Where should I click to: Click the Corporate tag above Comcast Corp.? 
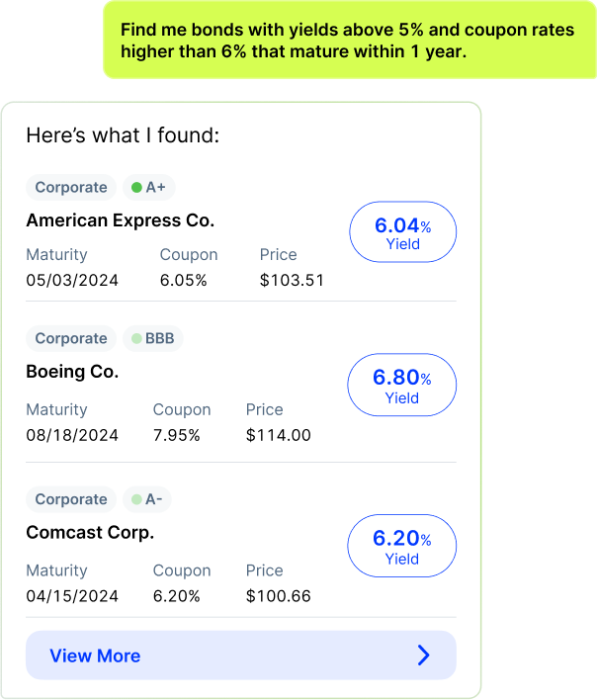coord(71,499)
